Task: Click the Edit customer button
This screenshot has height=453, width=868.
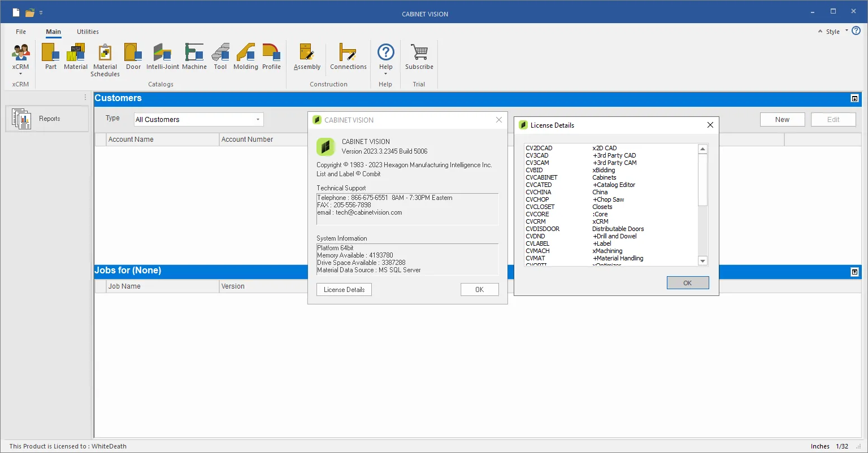Action: click(833, 120)
